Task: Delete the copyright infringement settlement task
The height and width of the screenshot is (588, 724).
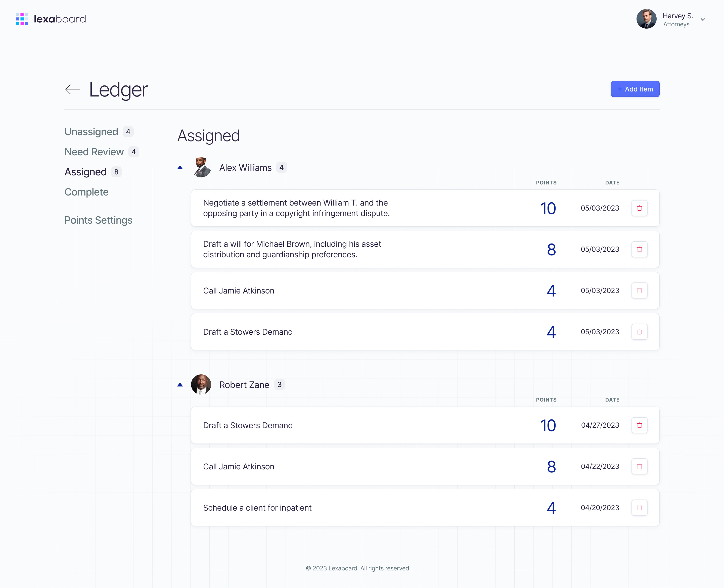Action: 639,208
